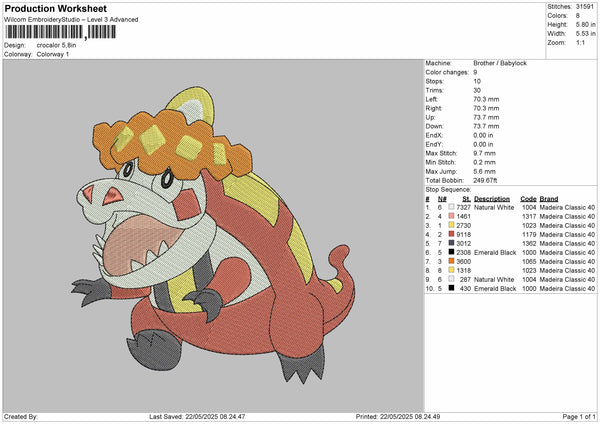Select thread code 1179 in stop 4
The width and height of the screenshot is (600, 424).
(529, 235)
